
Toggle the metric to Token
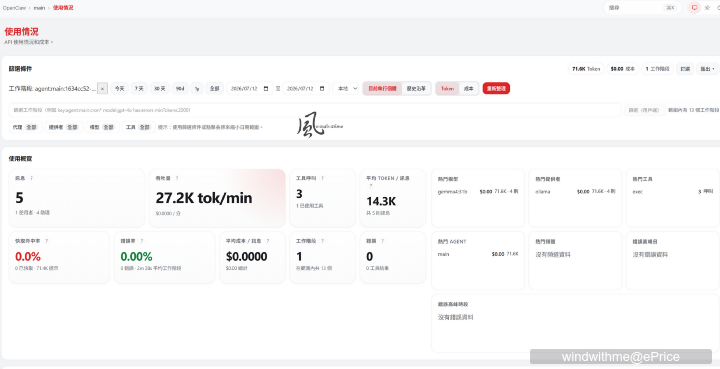click(x=448, y=89)
